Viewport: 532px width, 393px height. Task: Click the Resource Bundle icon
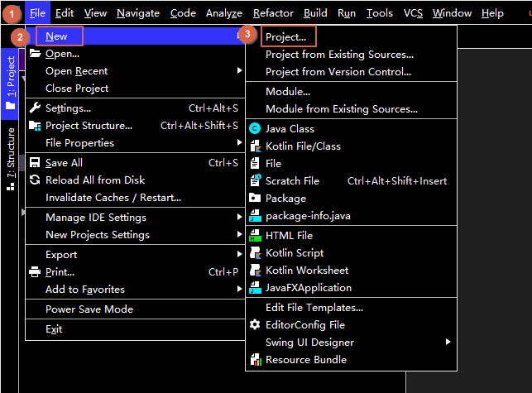point(255,360)
